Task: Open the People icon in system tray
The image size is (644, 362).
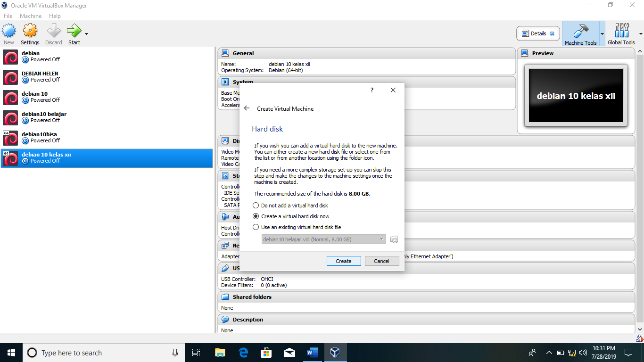Action: 532,353
